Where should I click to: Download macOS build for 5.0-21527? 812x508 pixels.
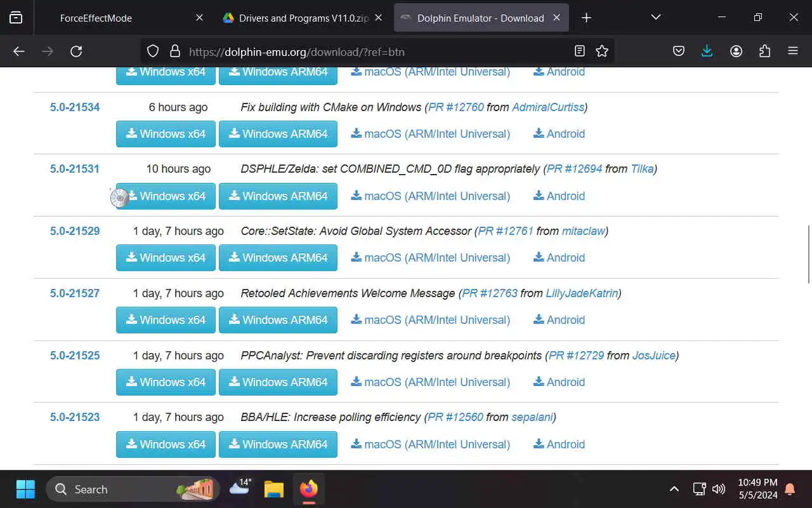pos(431,320)
